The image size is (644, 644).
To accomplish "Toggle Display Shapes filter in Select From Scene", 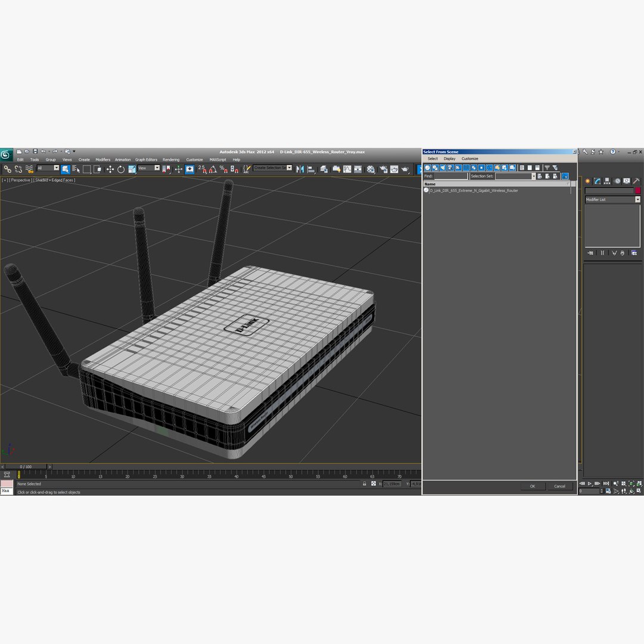I will pyautogui.click(x=435, y=168).
